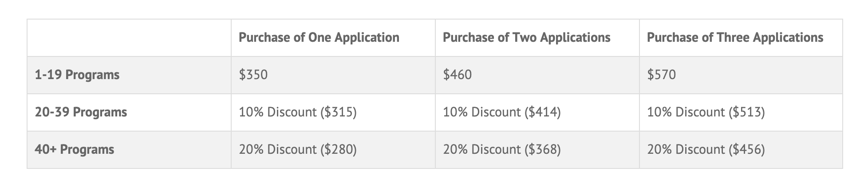Viewport: 868px width, 192px height.
Task: Click the ($280) discounted price
Action: 339,149
